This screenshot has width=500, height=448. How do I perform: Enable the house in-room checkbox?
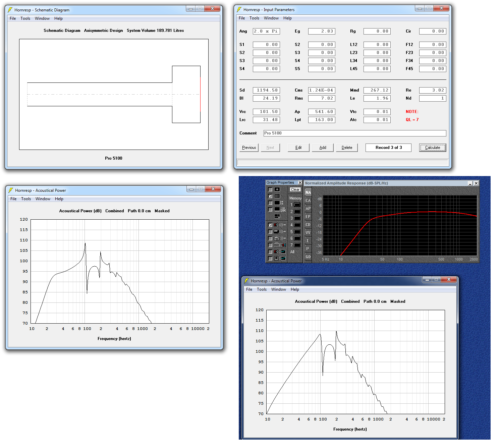pos(270,238)
